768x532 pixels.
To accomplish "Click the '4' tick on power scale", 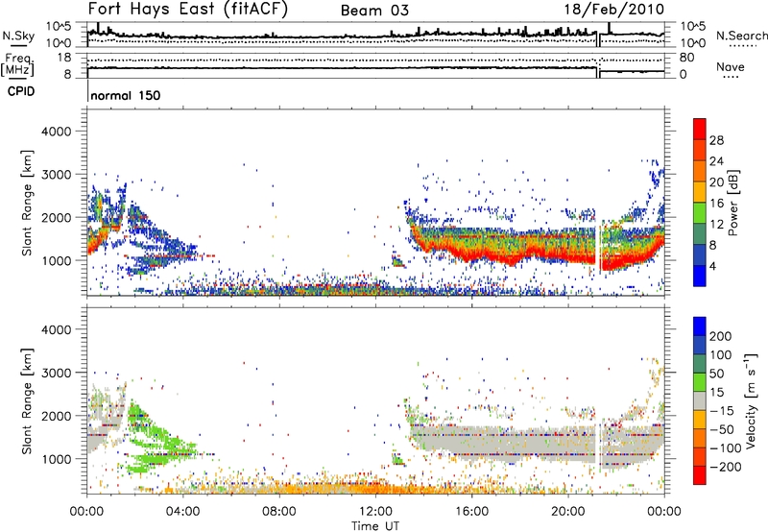I will tap(712, 267).
